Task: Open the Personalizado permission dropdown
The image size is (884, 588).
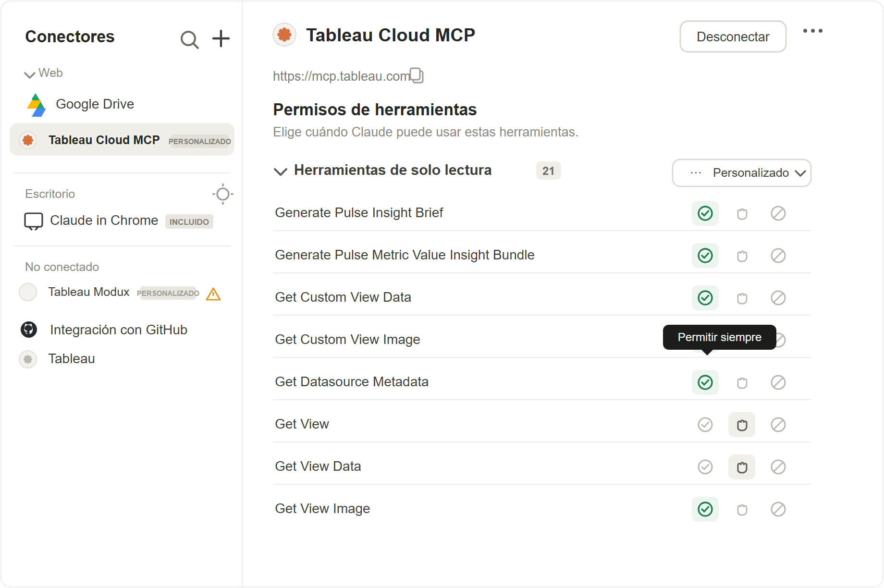Action: (741, 173)
